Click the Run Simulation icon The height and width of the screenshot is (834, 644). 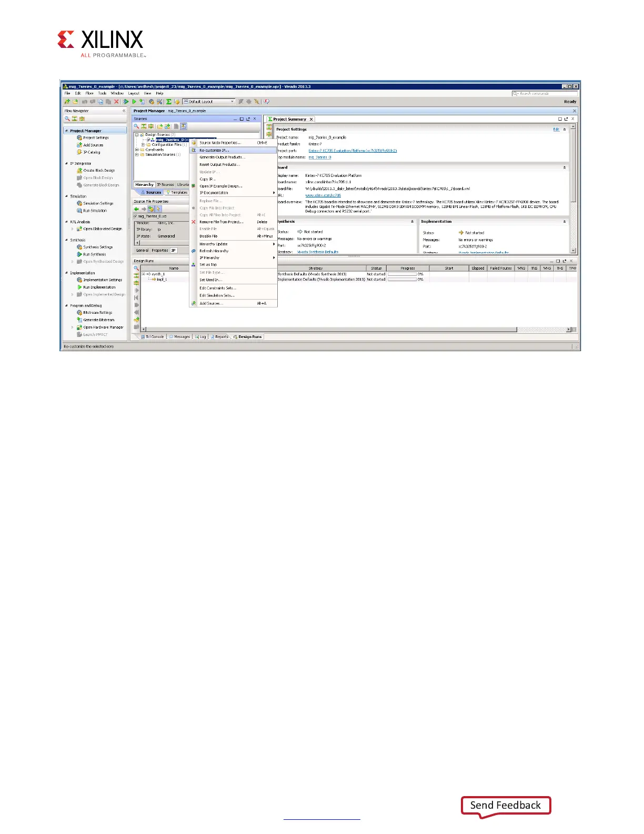point(79,211)
